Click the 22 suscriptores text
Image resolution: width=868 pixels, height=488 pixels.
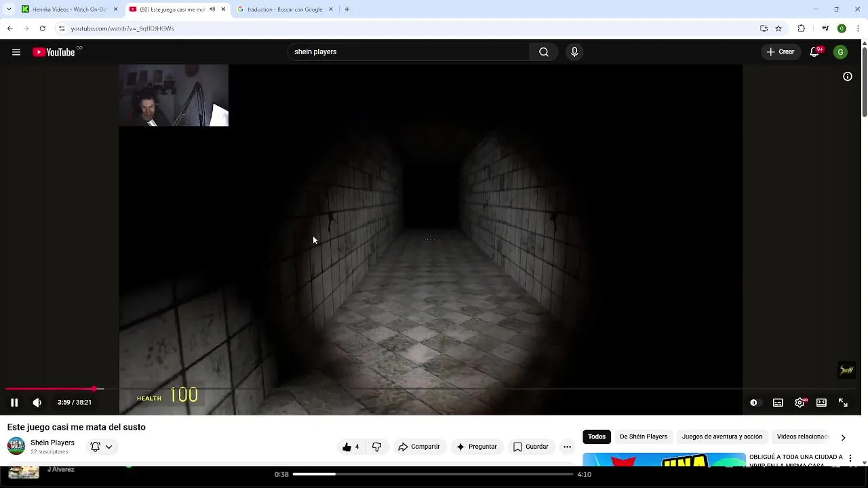(x=50, y=452)
